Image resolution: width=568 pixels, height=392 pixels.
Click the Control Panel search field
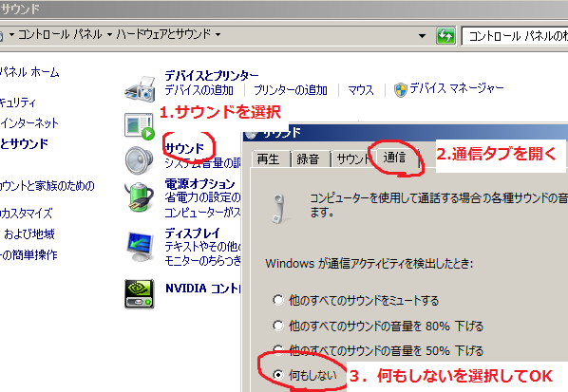[x=515, y=36]
